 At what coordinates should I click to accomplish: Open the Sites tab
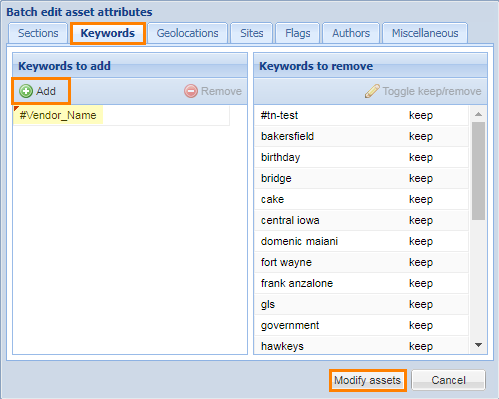252,33
